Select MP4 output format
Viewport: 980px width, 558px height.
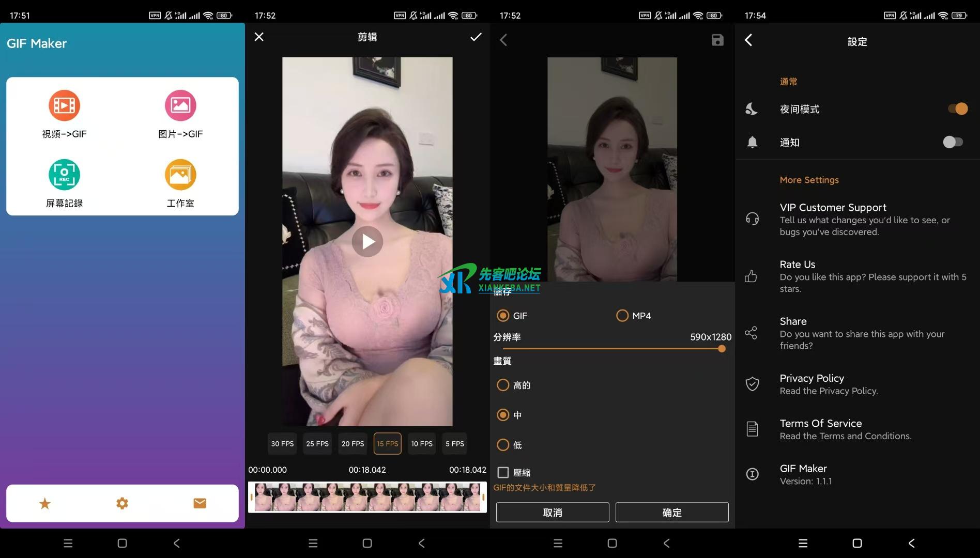622,315
